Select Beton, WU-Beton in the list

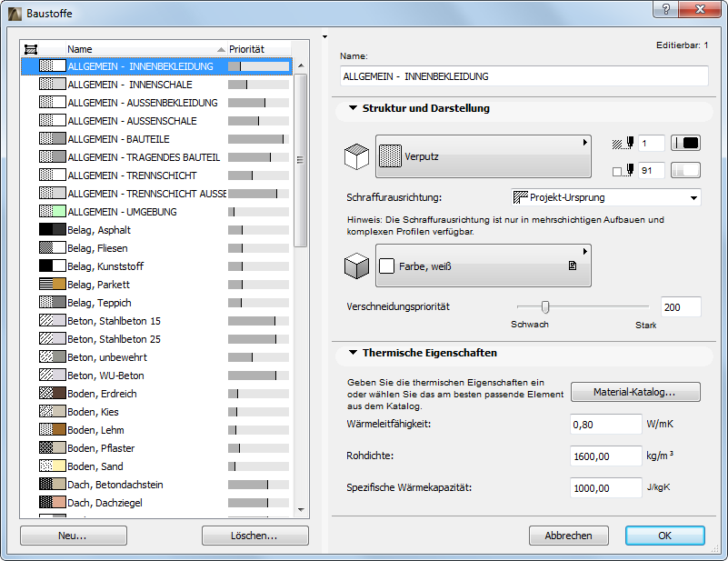pyautogui.click(x=156, y=376)
